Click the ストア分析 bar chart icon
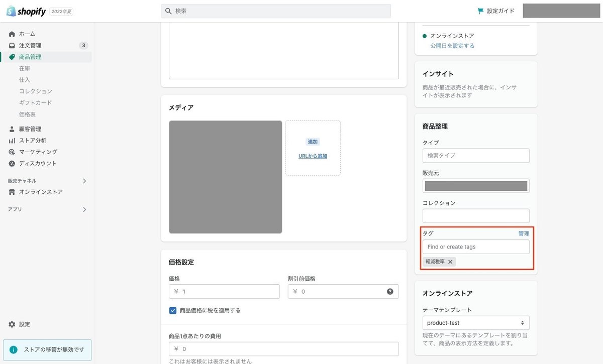Viewport: 603px width, 364px height. (12, 141)
